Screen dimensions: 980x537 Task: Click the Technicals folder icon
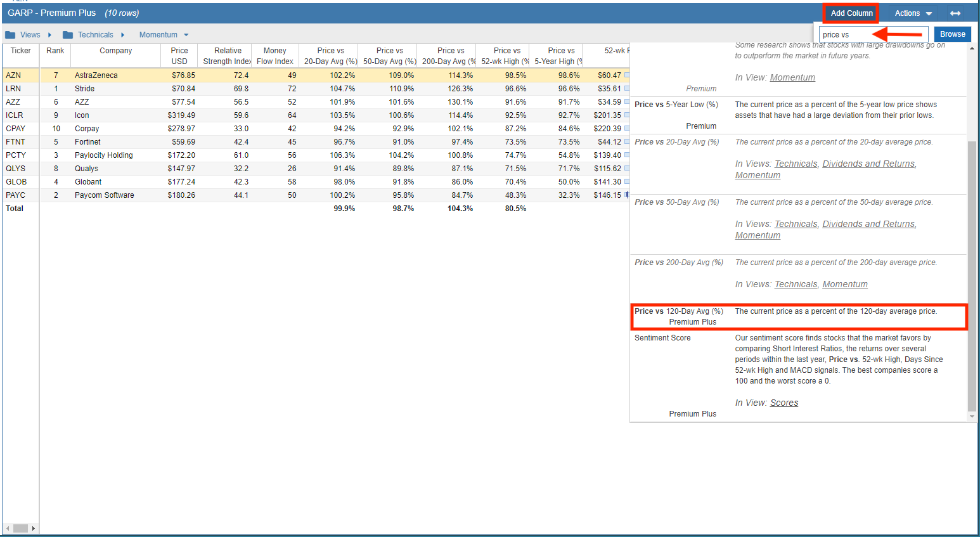point(68,35)
